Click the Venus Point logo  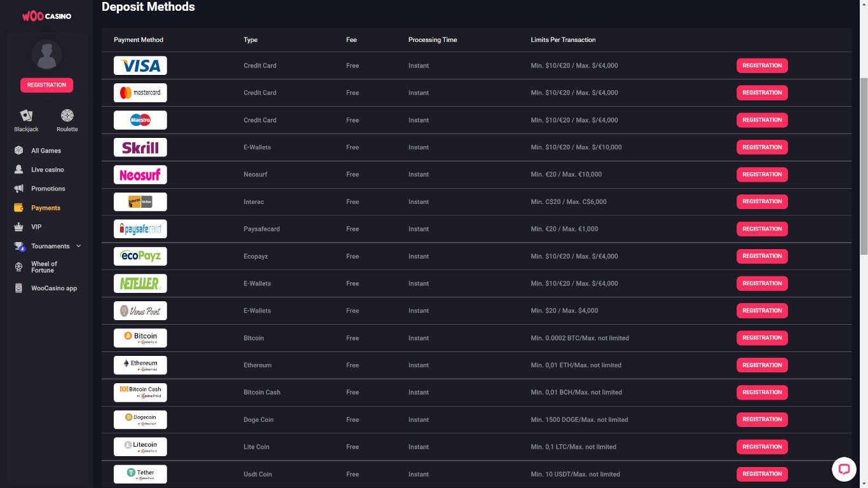tap(140, 311)
